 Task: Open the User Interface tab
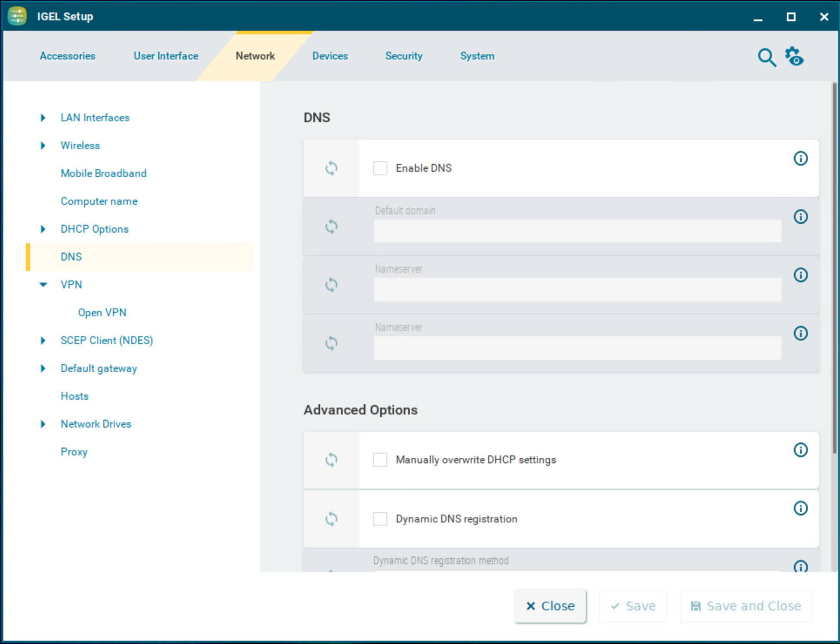(166, 56)
